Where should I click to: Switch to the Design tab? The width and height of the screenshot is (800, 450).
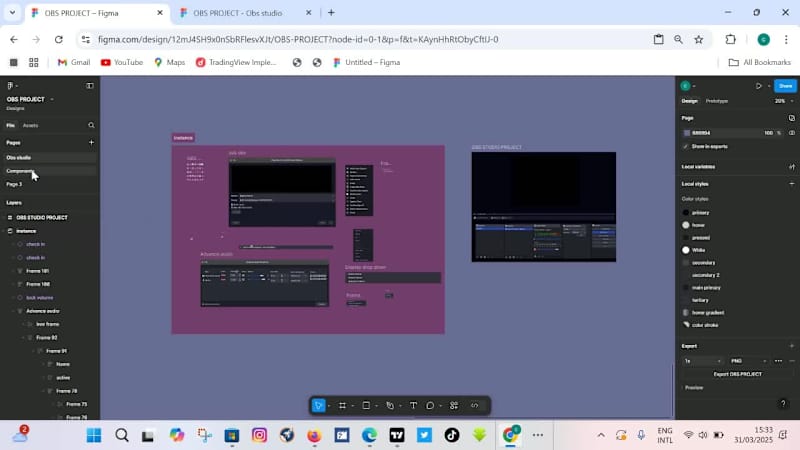point(689,101)
